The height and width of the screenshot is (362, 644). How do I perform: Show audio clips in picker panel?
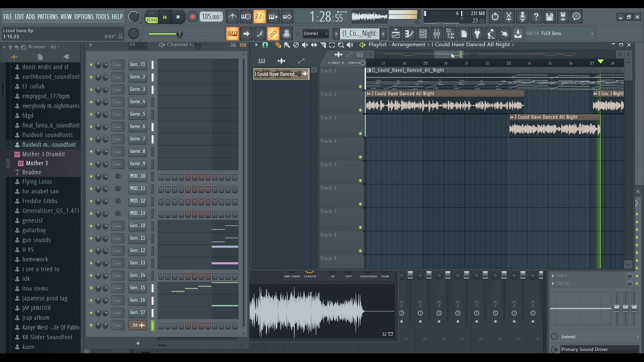(281, 61)
